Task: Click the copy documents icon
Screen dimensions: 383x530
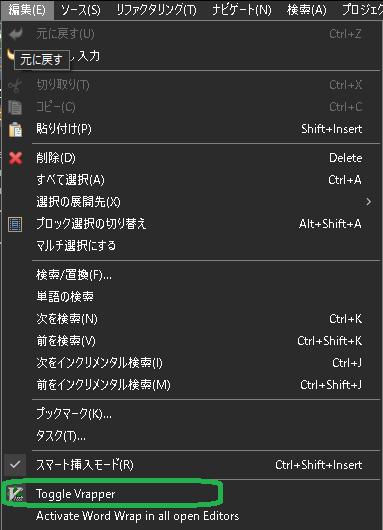Action: coord(15,107)
